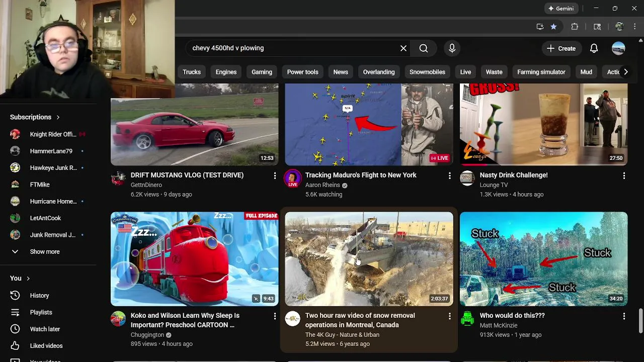Screen dimensions: 644x362
Task: Open Matt McKinzie channel avatar
Action: coord(467,319)
